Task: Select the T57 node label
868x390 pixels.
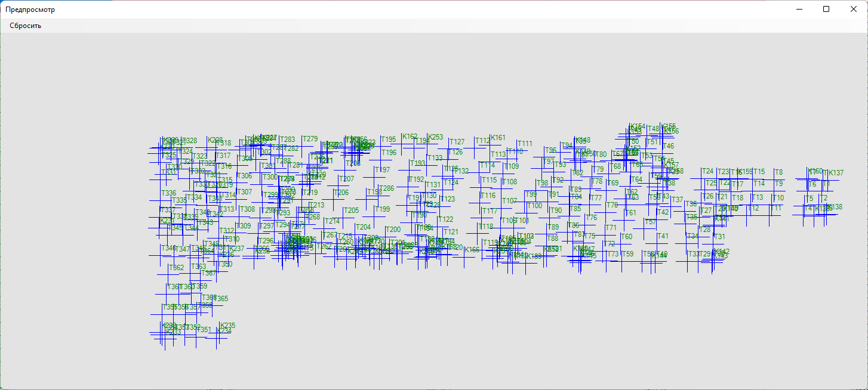Action: pyautogui.click(x=651, y=222)
